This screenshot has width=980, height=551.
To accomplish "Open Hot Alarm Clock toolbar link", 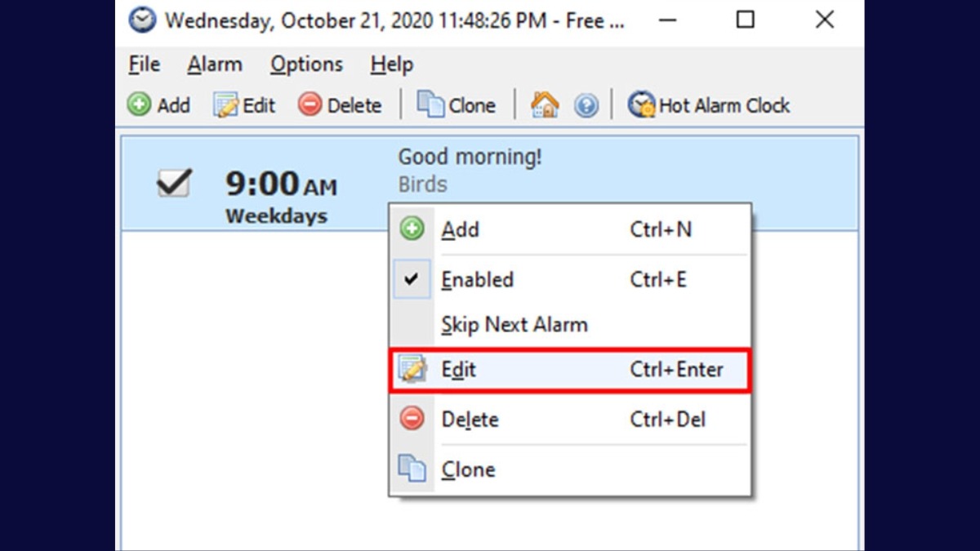I will pos(708,105).
